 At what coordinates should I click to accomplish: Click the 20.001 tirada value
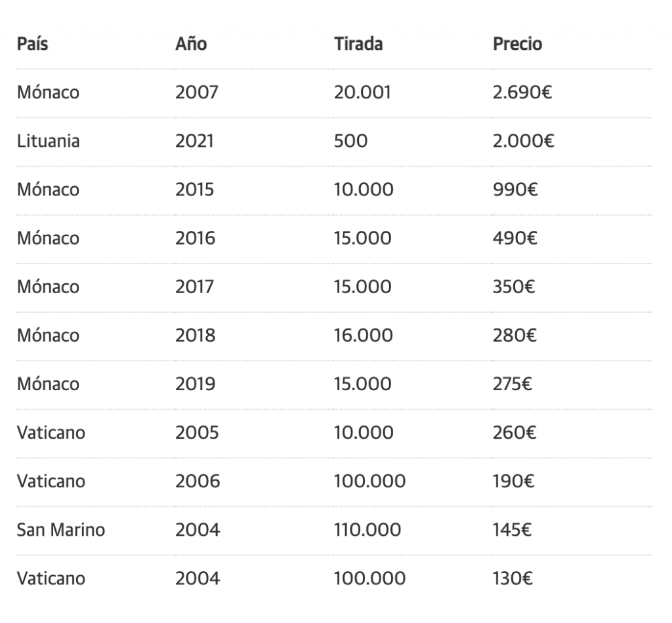(x=362, y=92)
